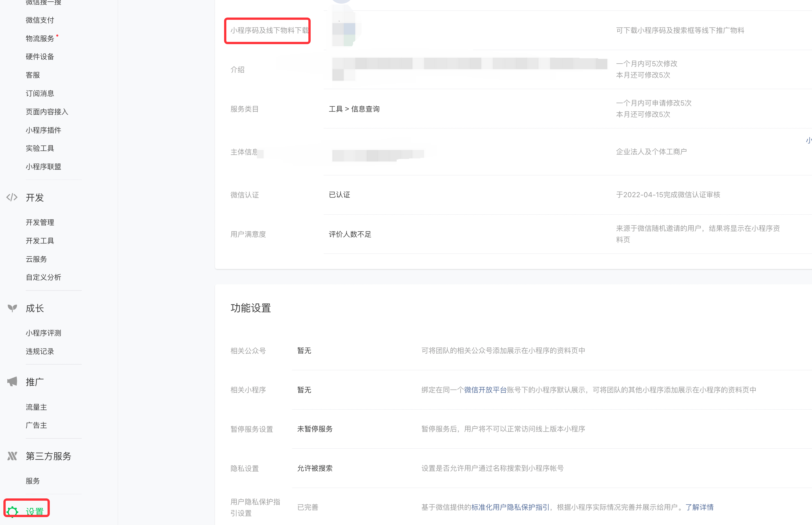Open 微信开放平台 link
Viewport: 812px width, 525px height.
485,390
